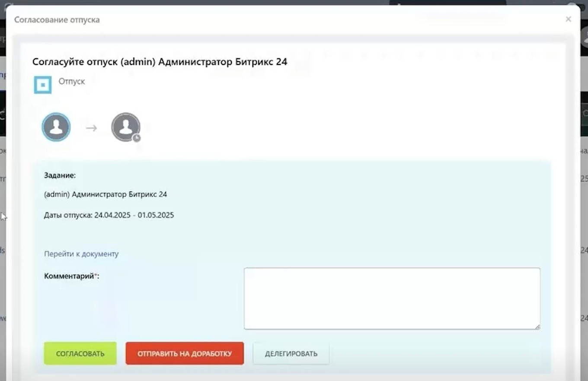
Task: Click the blue Отпуск process icon
Action: coord(42,85)
